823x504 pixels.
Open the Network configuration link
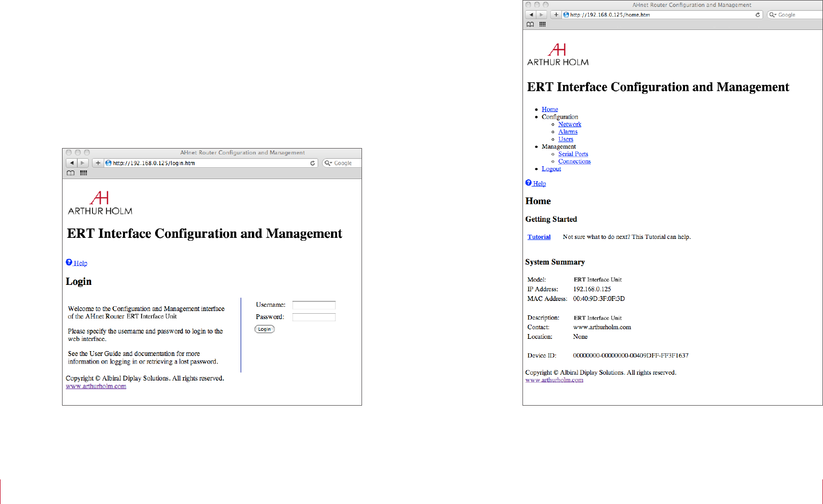[x=570, y=125]
